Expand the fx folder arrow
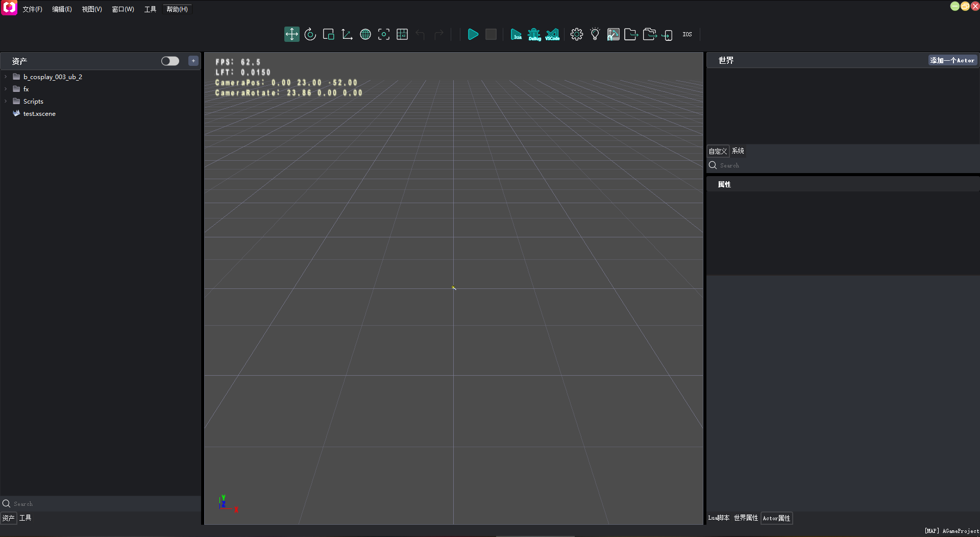The height and width of the screenshot is (537, 980). (x=6, y=89)
